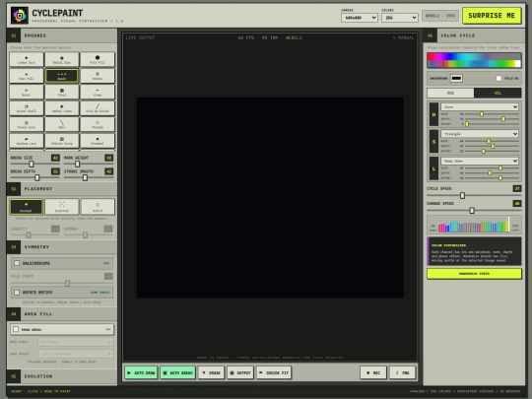Viewport: 532px width, 399px height.
Task: Click the Inside Fit button
Action: click(x=274, y=372)
